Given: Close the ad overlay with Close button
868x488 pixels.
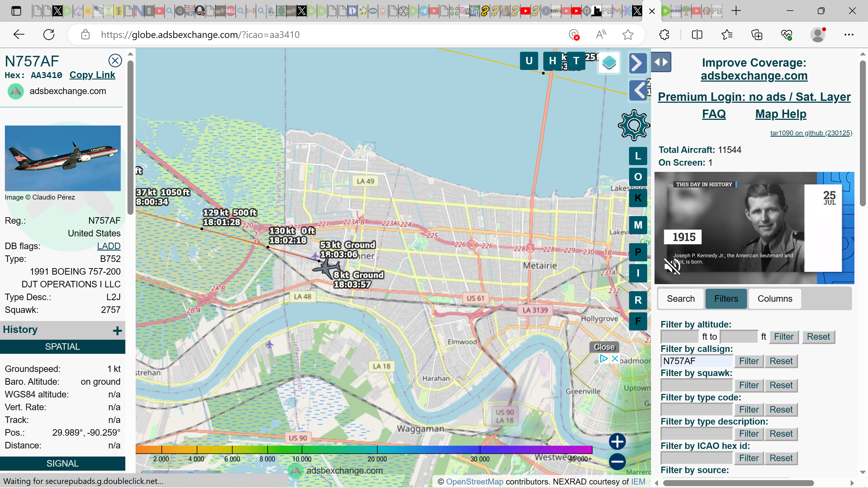Looking at the screenshot, I should point(604,347).
